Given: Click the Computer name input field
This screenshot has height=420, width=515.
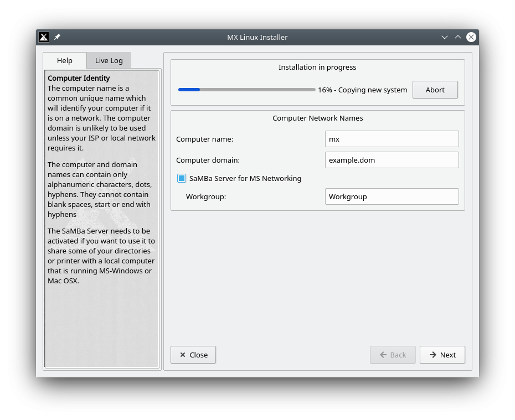Looking at the screenshot, I should [392, 139].
